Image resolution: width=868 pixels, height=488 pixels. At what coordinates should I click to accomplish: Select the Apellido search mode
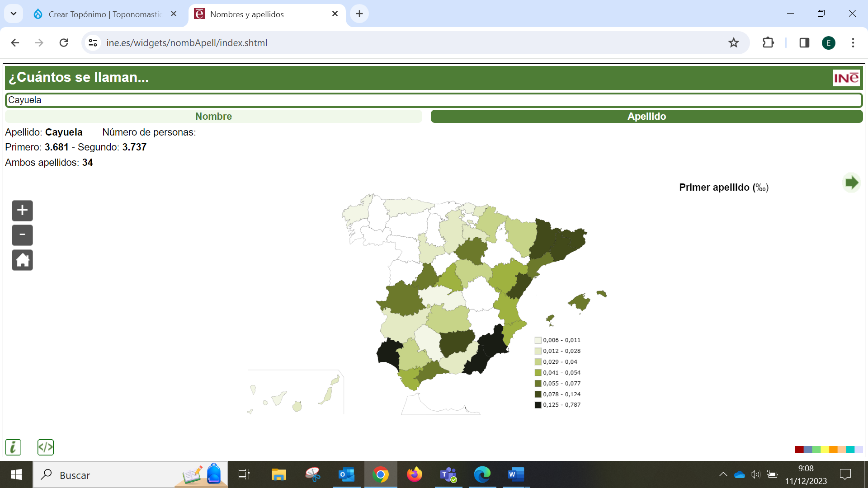point(646,117)
